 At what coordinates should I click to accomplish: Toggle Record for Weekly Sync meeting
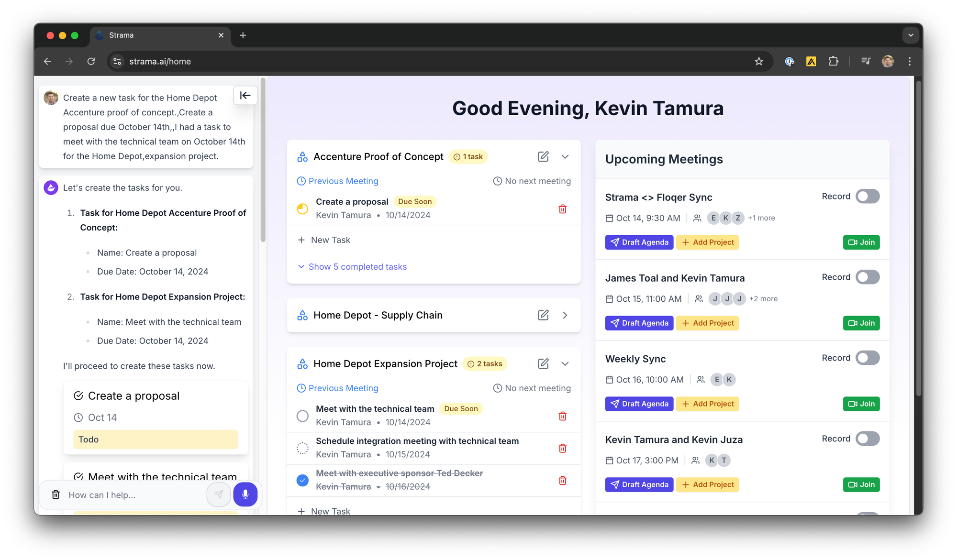[867, 358]
